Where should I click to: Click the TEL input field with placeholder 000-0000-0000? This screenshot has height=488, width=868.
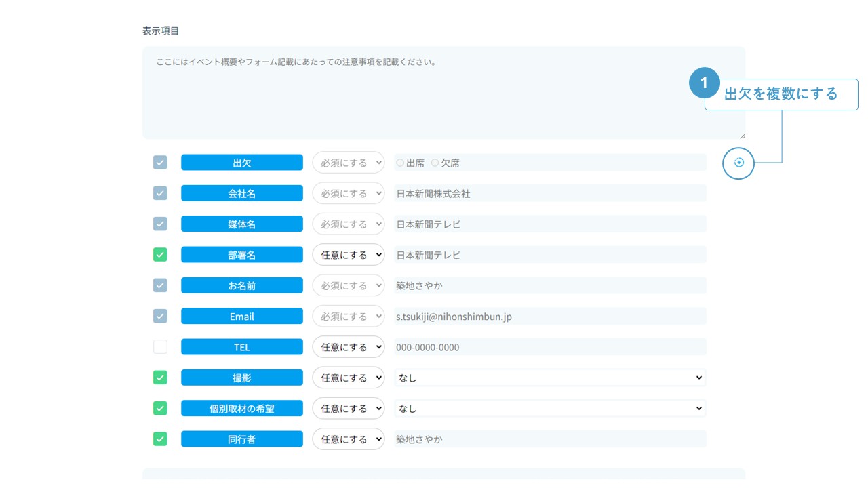550,347
